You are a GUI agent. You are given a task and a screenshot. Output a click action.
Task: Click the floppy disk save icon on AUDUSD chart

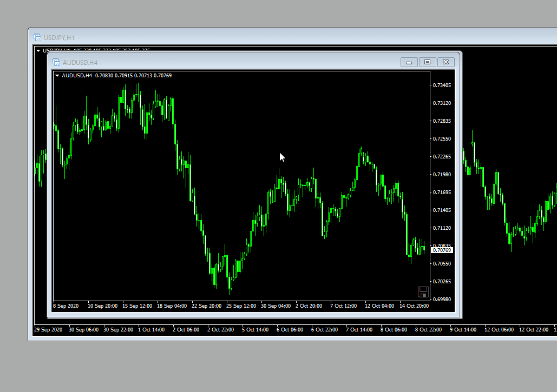[x=423, y=293]
